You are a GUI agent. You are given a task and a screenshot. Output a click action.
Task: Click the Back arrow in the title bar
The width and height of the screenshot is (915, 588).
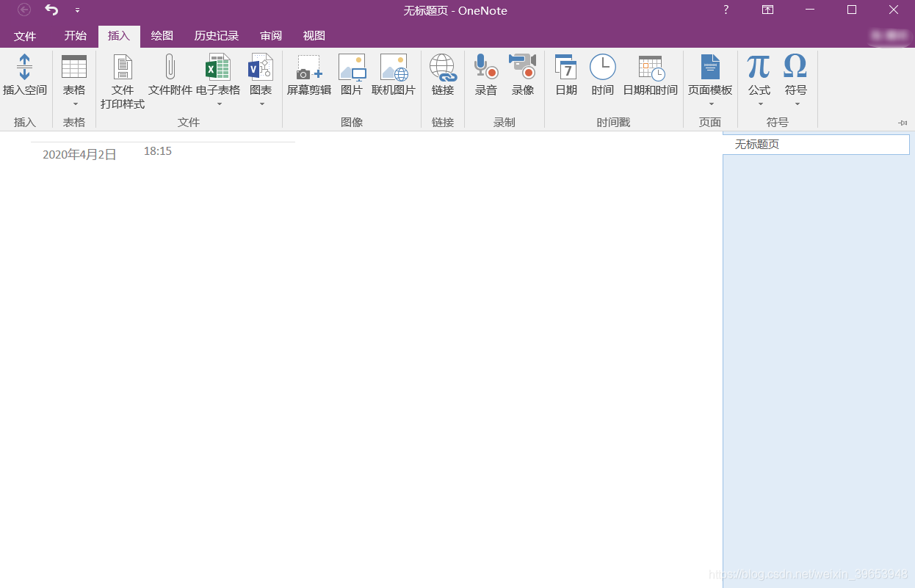pyautogui.click(x=24, y=10)
